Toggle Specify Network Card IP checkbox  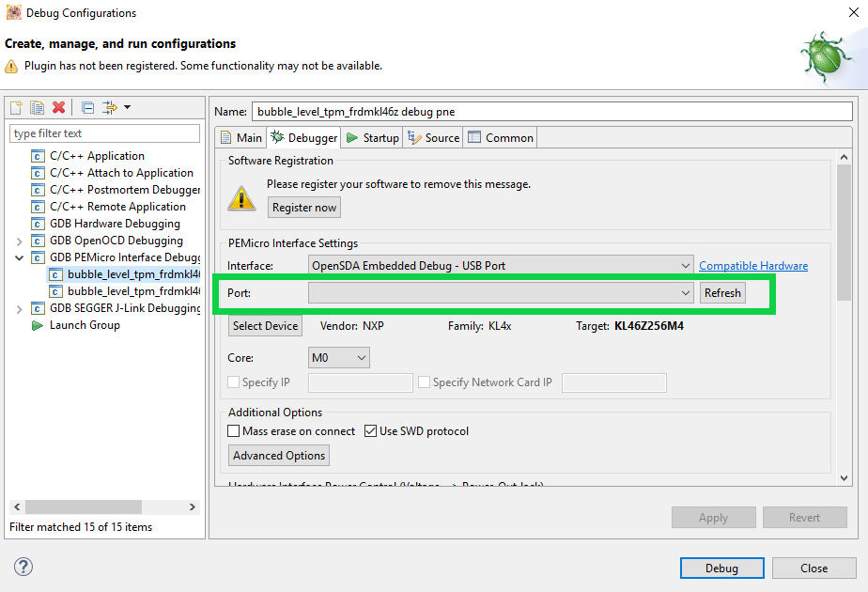click(x=424, y=382)
